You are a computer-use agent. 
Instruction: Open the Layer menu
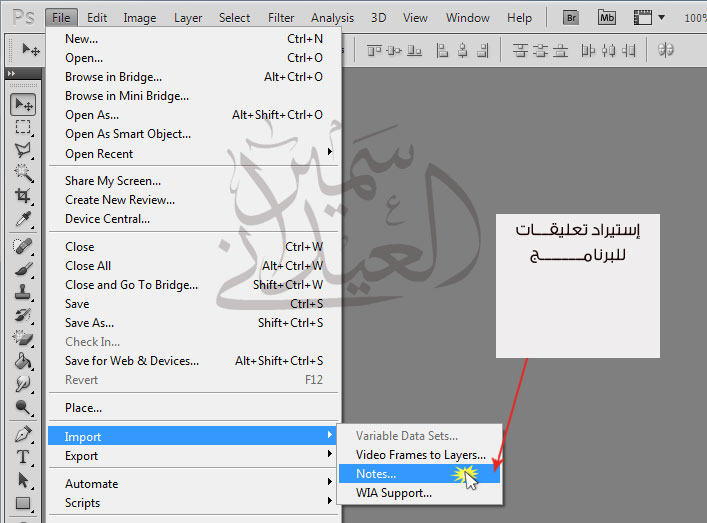188,18
